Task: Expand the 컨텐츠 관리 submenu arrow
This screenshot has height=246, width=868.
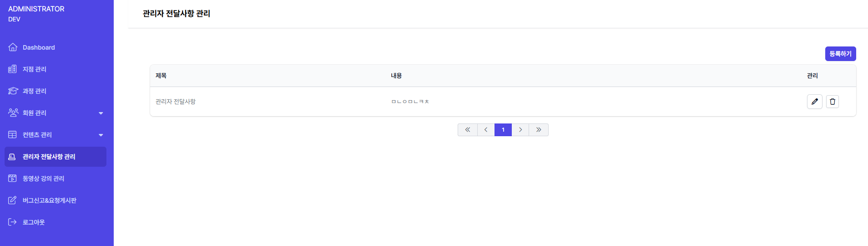Action: pyautogui.click(x=101, y=135)
